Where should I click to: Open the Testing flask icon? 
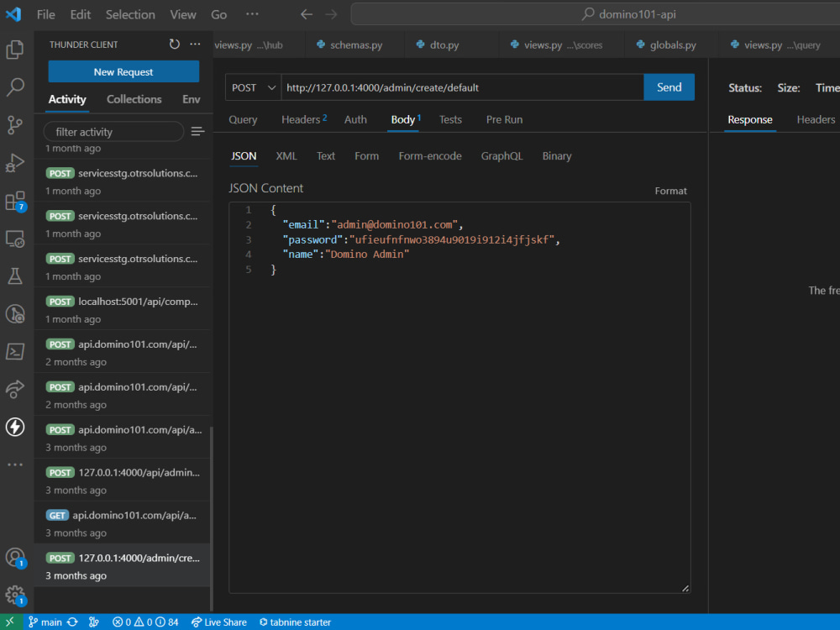click(15, 276)
